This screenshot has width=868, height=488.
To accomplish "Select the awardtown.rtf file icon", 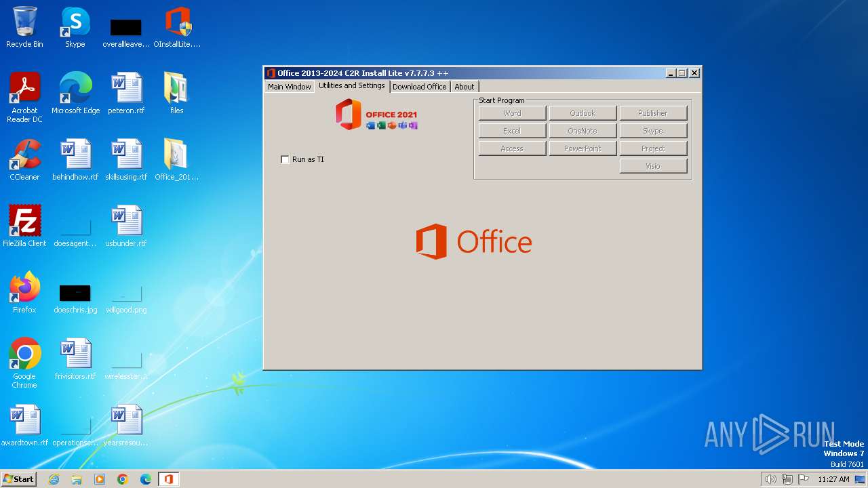I will (24, 426).
